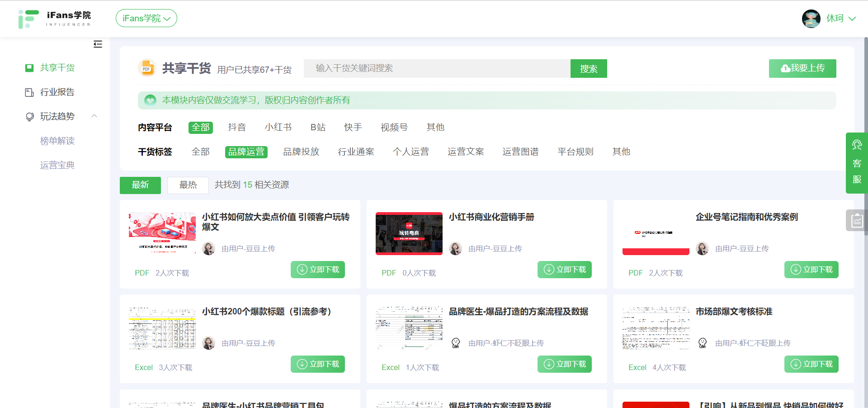Click the title 小红书商业化营销手册
Screen dimensions: 868x408
click(491, 217)
